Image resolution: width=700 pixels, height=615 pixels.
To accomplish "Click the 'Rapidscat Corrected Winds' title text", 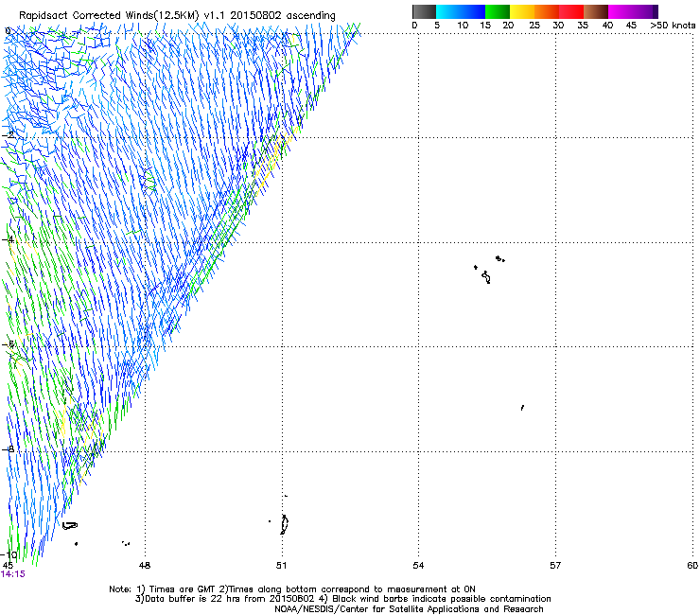I will click(x=85, y=16).
